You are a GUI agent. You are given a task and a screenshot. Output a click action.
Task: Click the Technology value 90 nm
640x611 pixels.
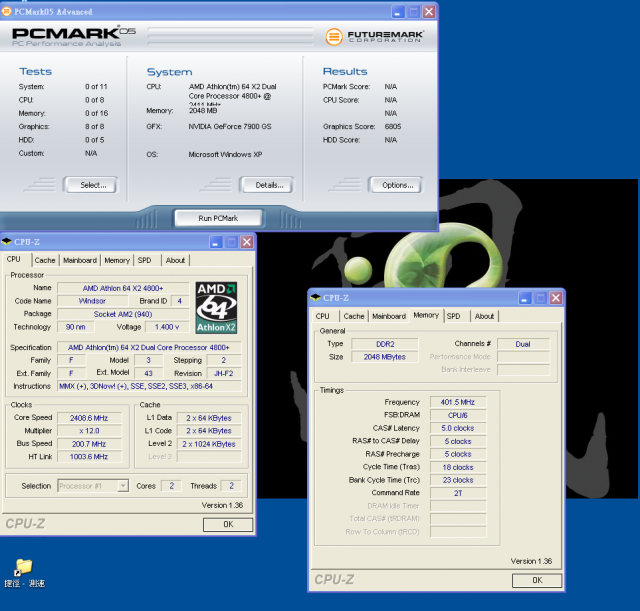click(76, 327)
